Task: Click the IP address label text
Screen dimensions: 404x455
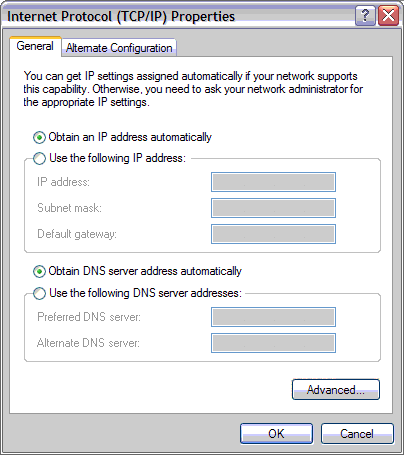Action: 63,182
